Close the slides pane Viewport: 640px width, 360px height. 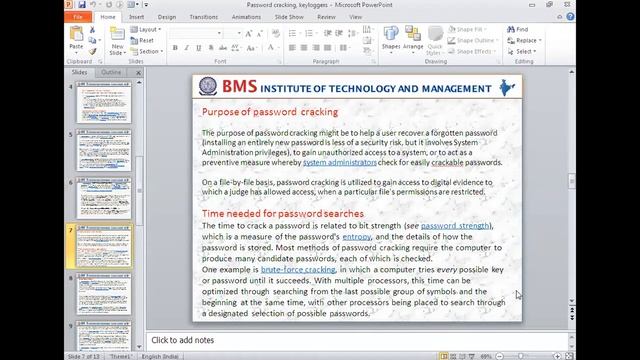(138, 73)
